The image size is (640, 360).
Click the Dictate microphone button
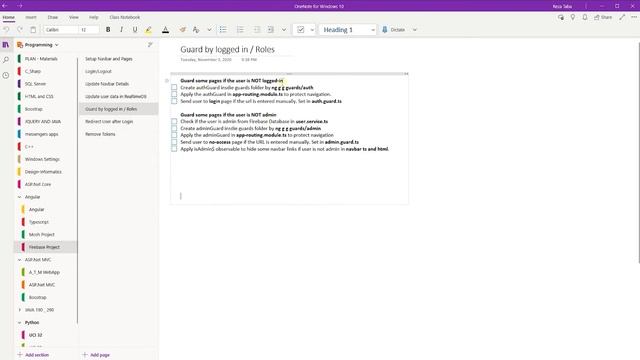coord(394,30)
